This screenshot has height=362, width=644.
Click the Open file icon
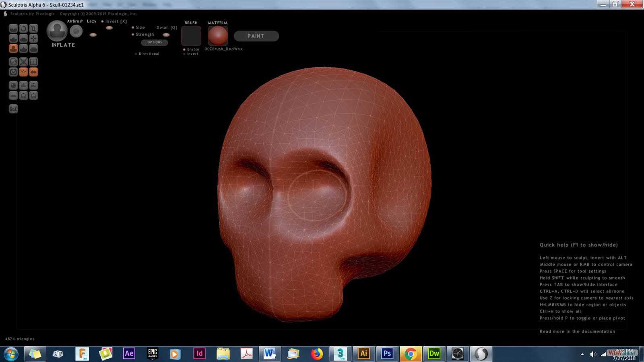coord(23,95)
